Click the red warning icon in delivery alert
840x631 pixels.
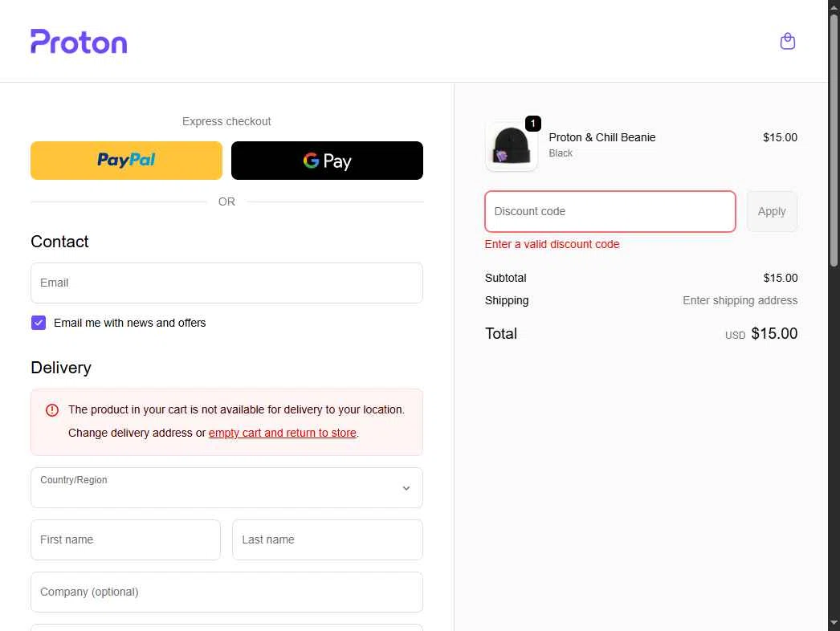[x=52, y=410]
